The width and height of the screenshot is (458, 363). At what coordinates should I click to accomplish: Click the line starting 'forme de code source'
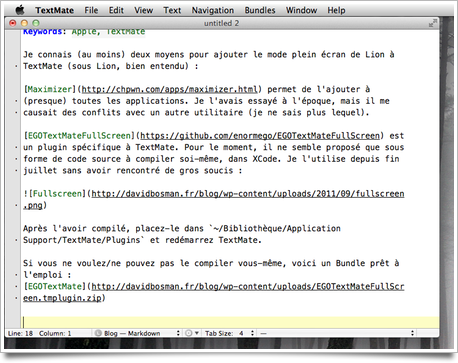click(x=211, y=159)
